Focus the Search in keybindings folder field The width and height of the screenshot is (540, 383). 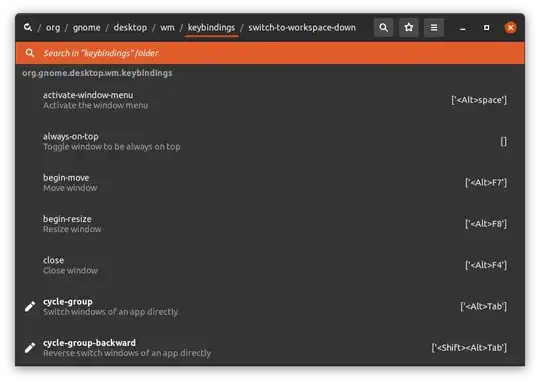tap(270, 53)
